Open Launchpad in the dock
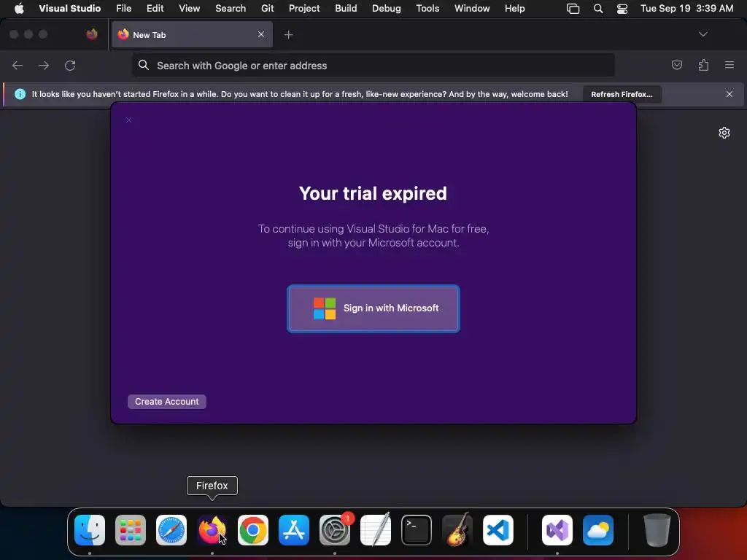The width and height of the screenshot is (747, 560). 131,530
